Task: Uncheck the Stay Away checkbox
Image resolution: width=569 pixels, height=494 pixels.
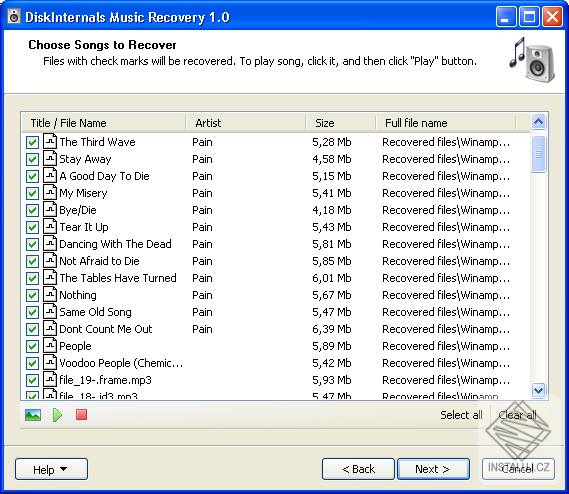Action: click(x=32, y=159)
